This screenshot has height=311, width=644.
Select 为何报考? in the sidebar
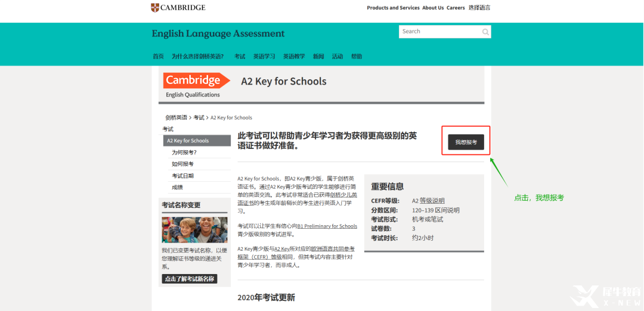point(184,152)
